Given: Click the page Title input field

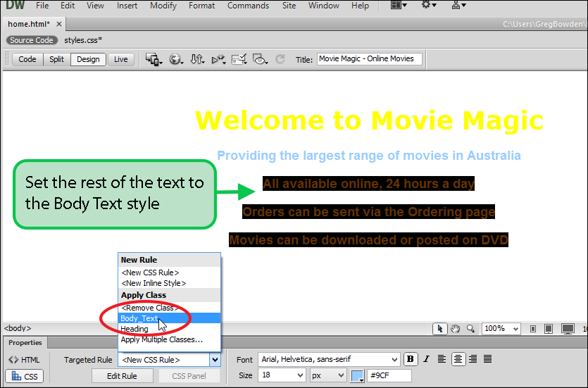Looking at the screenshot, I should click(370, 59).
